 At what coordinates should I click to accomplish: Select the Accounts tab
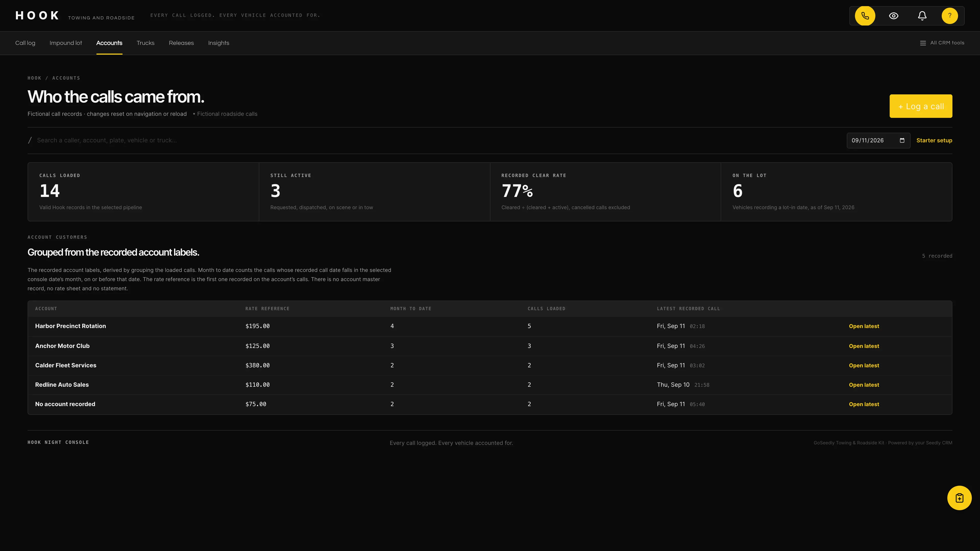pos(109,43)
